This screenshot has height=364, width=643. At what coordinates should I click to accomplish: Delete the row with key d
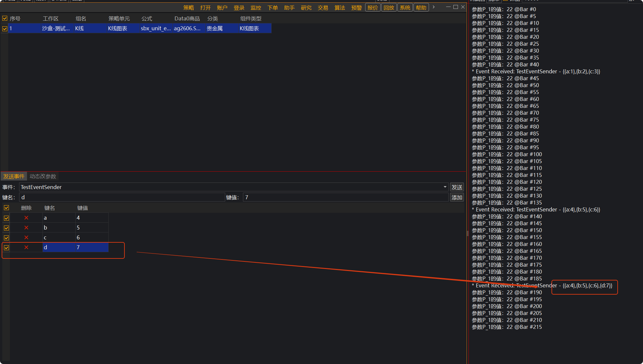(26, 247)
